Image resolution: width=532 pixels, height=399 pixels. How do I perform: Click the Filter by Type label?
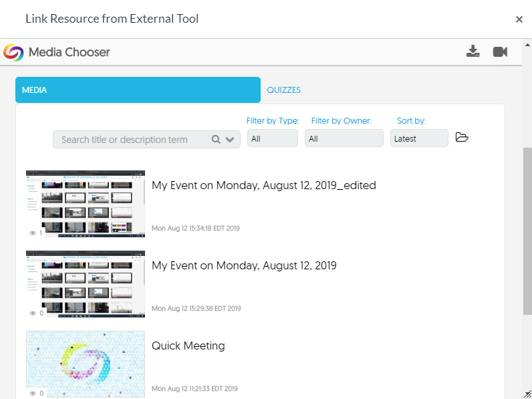(x=273, y=121)
